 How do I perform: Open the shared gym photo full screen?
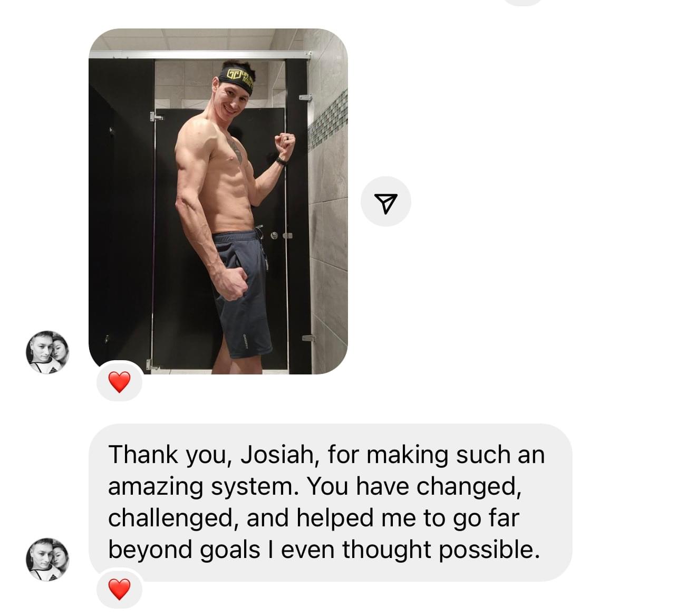(218, 201)
